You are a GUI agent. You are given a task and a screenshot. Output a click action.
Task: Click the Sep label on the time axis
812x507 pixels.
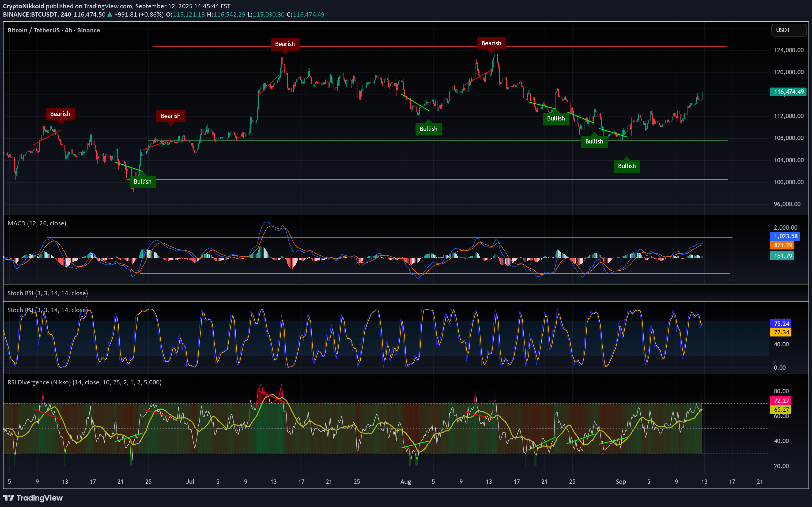(x=621, y=482)
